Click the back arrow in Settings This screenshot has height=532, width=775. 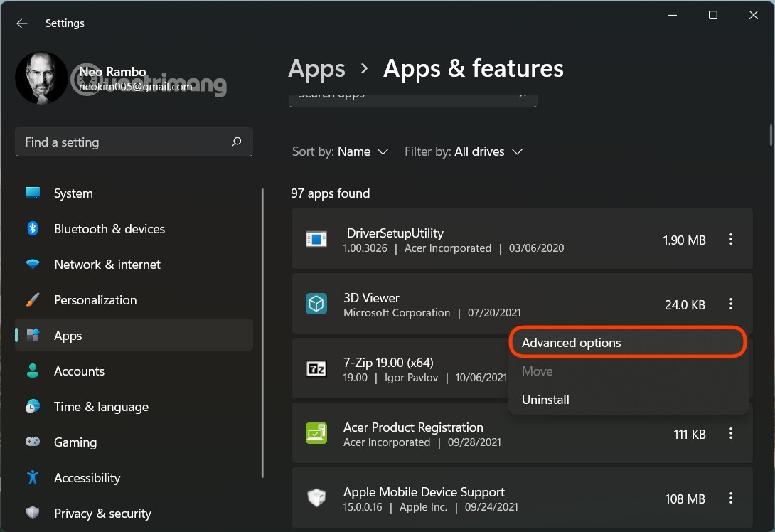tap(22, 23)
